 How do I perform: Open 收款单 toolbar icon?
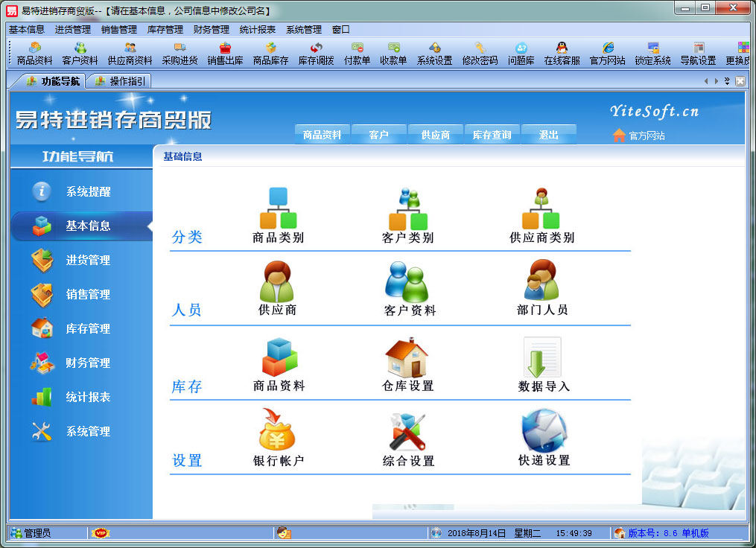[x=393, y=54]
